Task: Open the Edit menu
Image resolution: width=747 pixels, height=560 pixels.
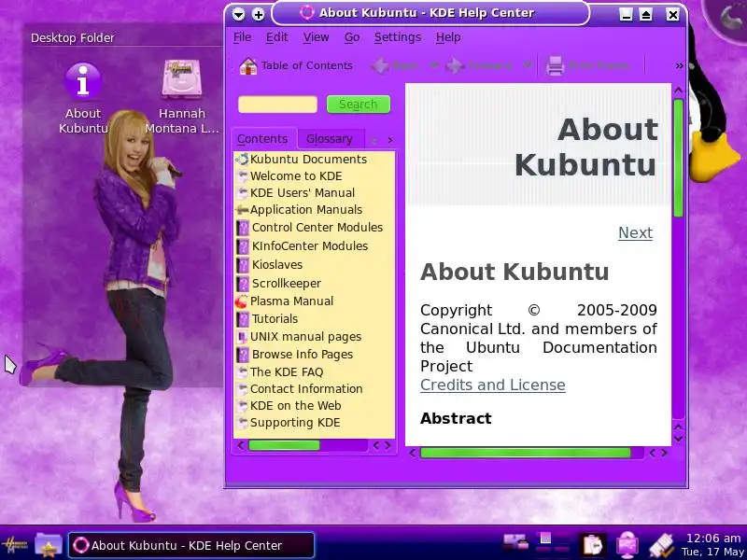Action: 276,37
